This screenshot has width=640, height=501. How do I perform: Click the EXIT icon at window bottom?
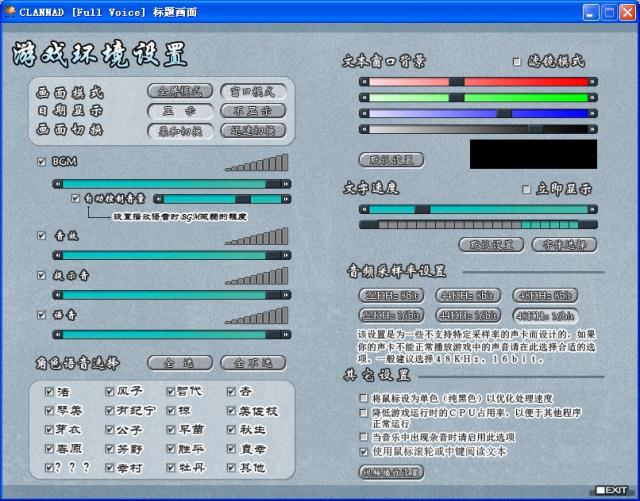click(611, 490)
